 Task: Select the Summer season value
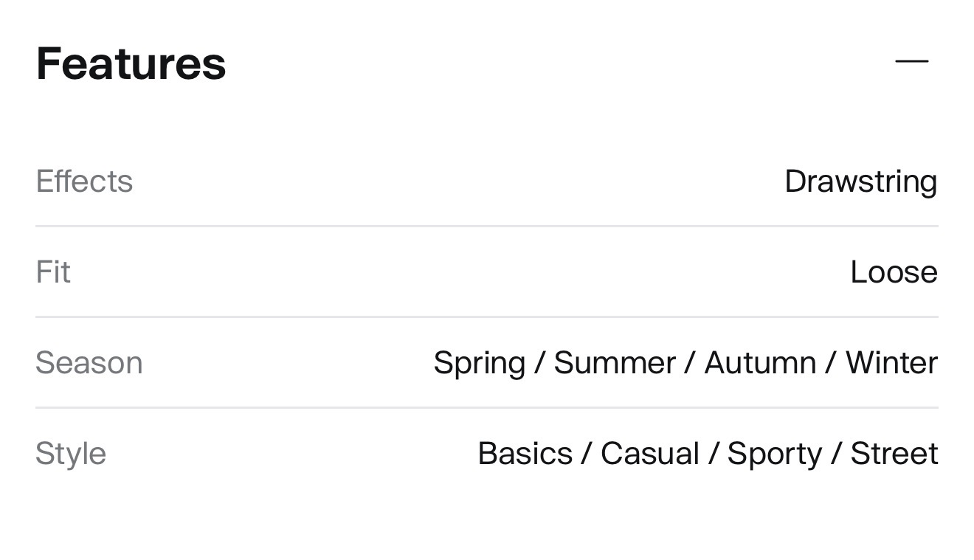[615, 363]
